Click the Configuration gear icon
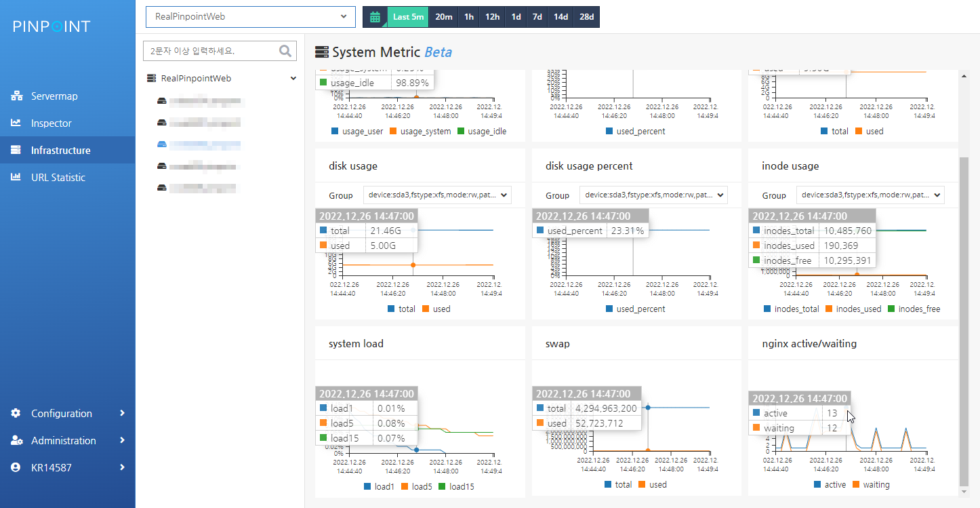Viewport: 980px width, 508px height. point(16,413)
